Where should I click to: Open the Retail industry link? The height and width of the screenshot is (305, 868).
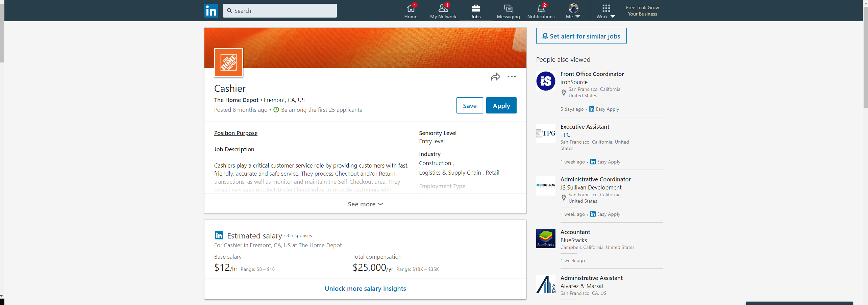coord(492,173)
